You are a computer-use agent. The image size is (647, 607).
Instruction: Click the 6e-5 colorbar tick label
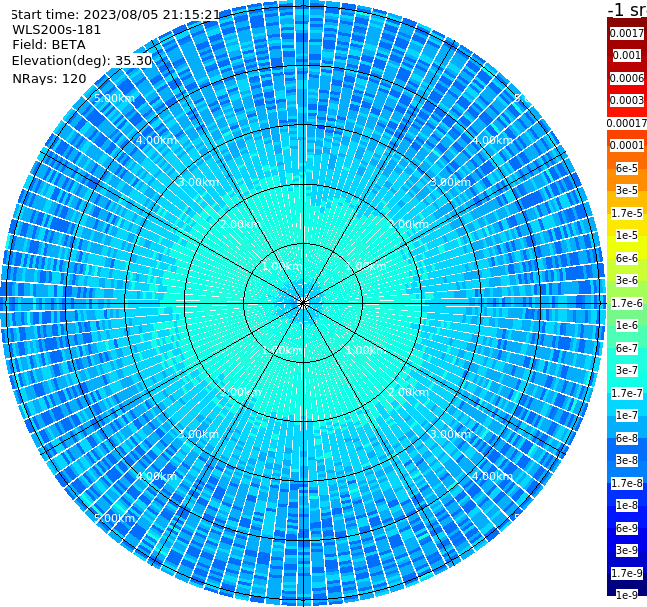(627, 168)
